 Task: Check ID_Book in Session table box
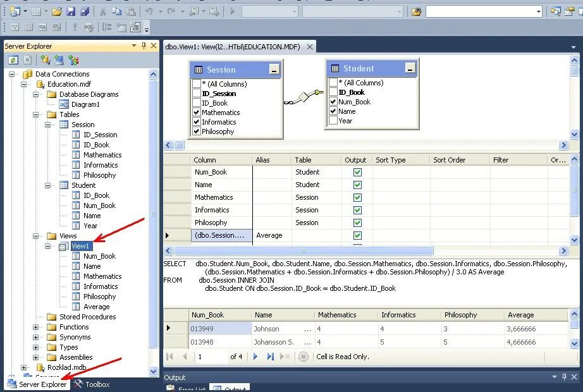197,102
